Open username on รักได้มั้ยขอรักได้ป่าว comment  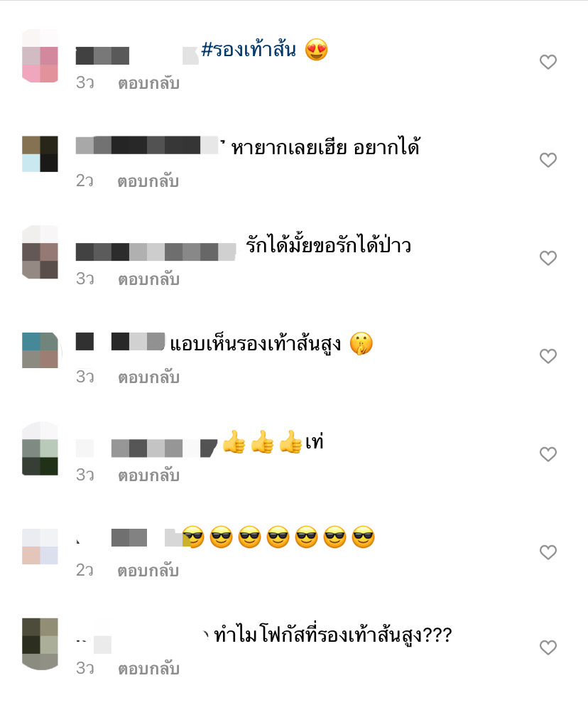coord(156,252)
